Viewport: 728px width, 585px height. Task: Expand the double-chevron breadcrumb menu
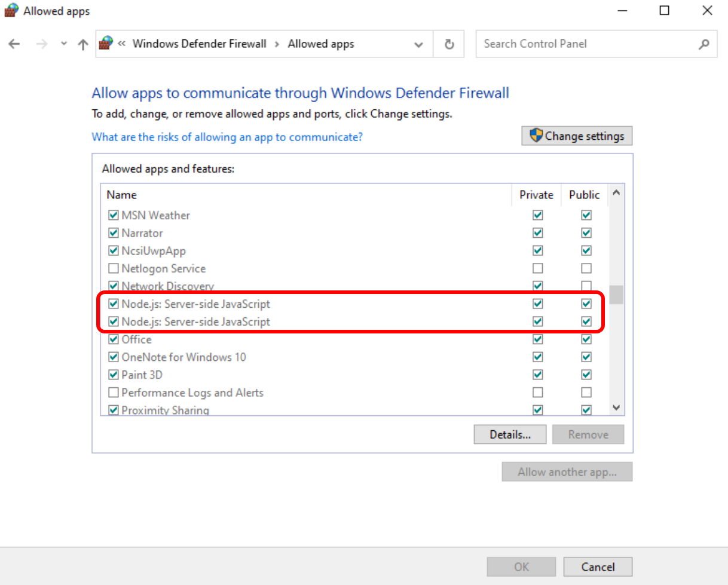[121, 44]
